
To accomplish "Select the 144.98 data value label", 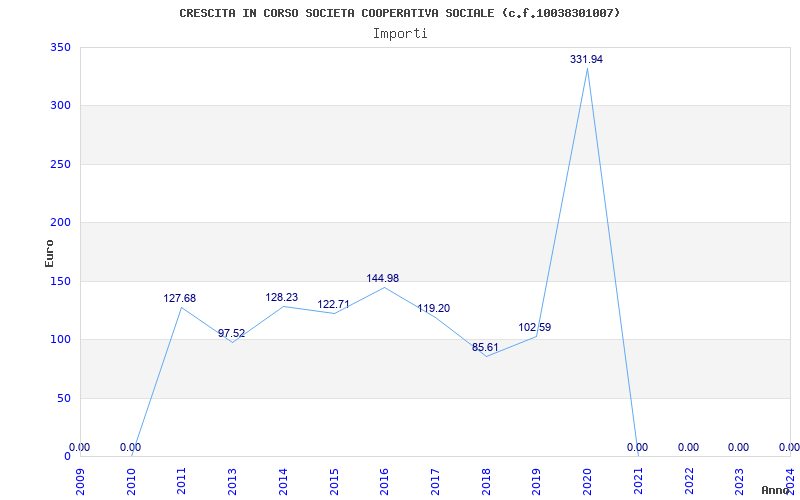I will (383, 279).
